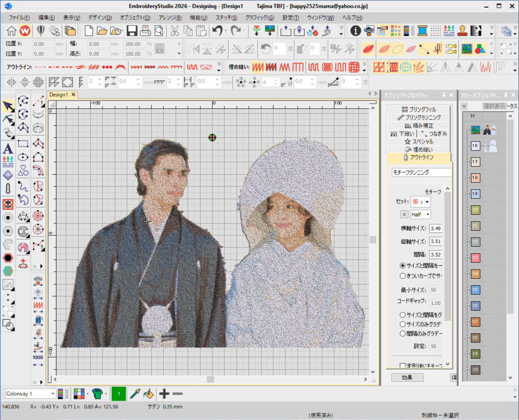Select size-only gradient radio option
The image size is (519, 420).
pos(402,324)
